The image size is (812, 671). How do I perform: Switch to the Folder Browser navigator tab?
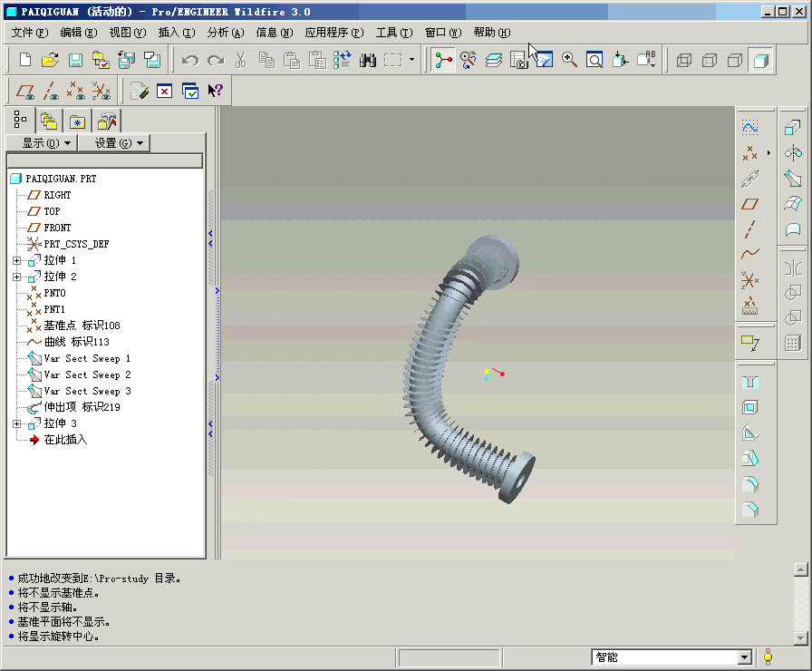click(49, 122)
